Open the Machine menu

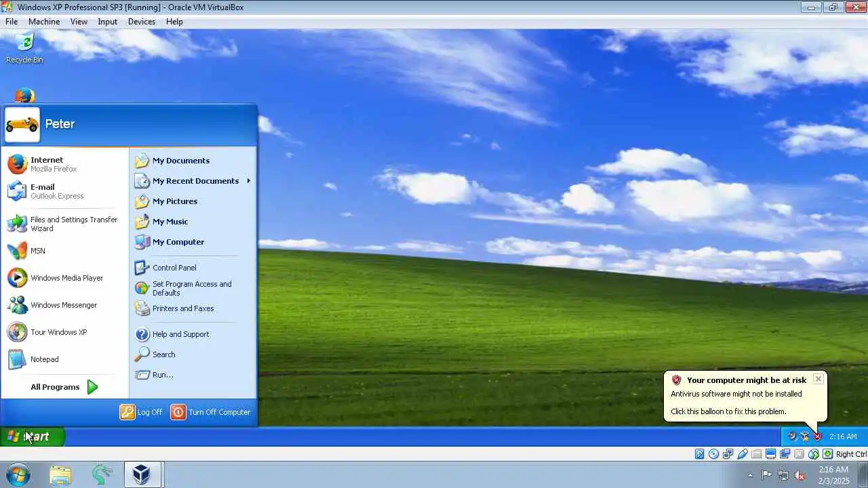click(x=44, y=22)
